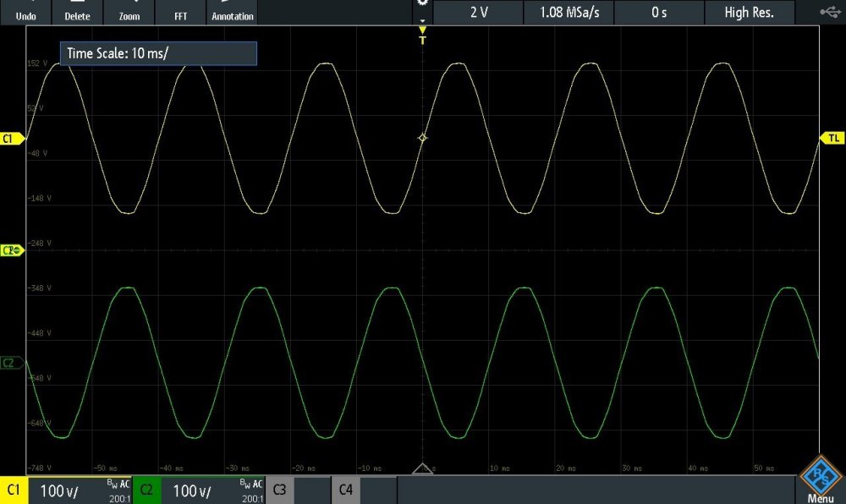Toggle channel C2 on or off

146,490
